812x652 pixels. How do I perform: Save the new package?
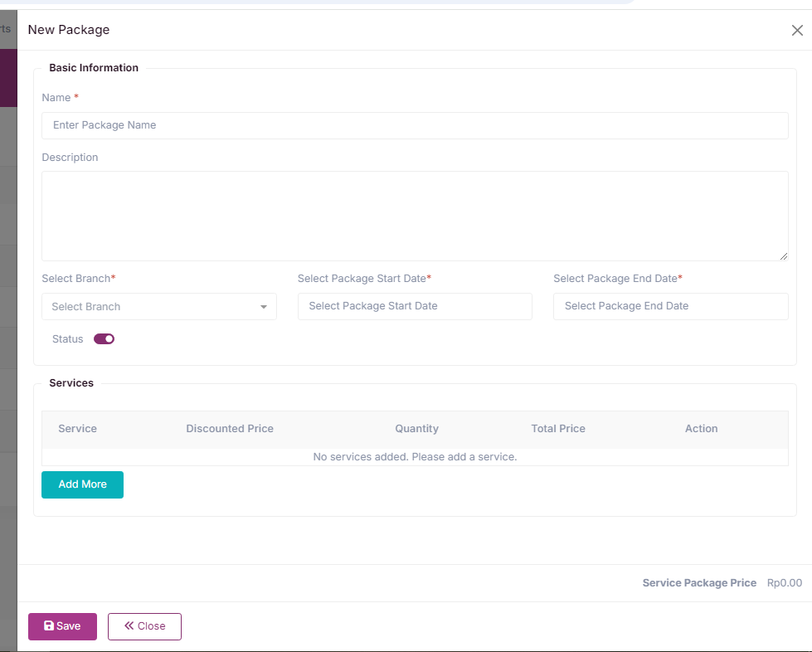tap(63, 626)
